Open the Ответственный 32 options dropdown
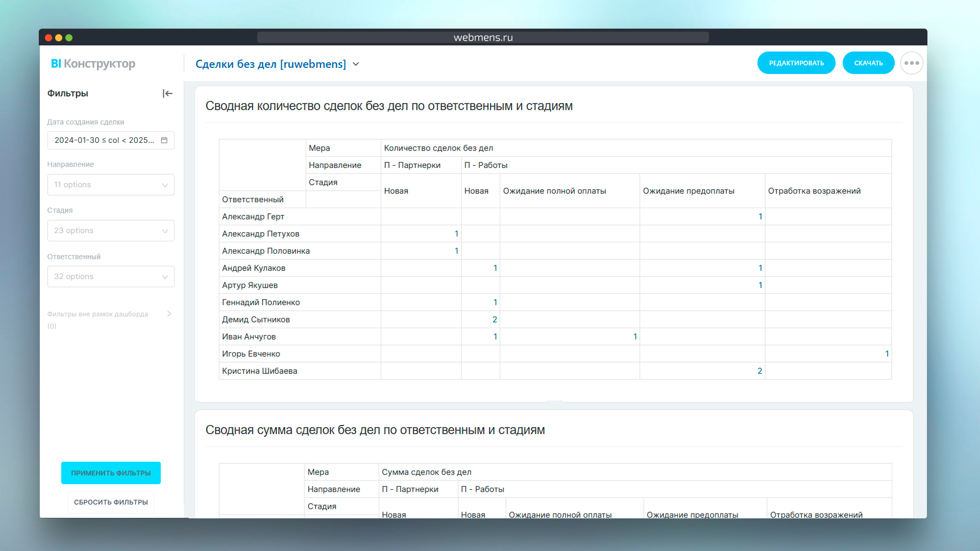Image resolution: width=980 pixels, height=551 pixels. click(111, 277)
